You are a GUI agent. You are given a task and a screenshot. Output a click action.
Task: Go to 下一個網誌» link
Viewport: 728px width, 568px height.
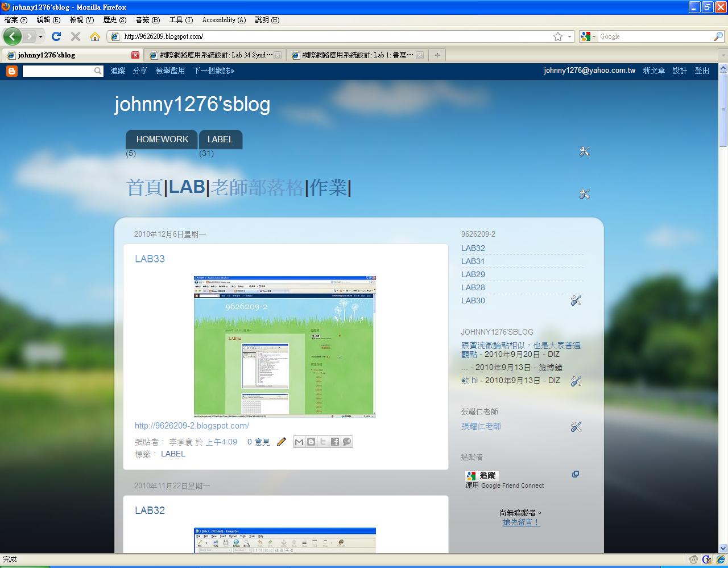214,71
